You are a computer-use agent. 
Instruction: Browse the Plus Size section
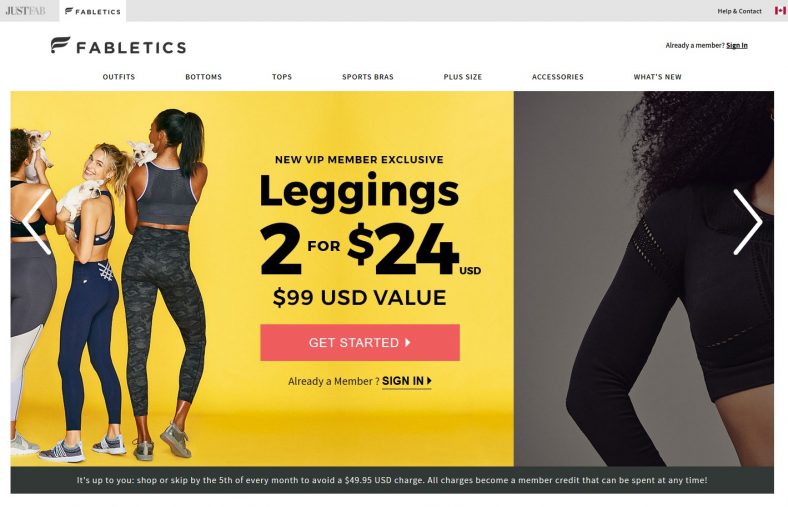463,77
